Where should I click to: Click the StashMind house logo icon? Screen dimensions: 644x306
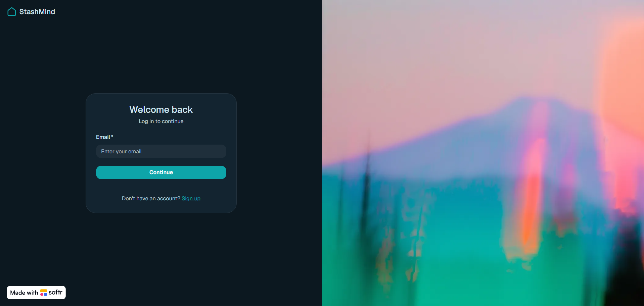tap(12, 12)
